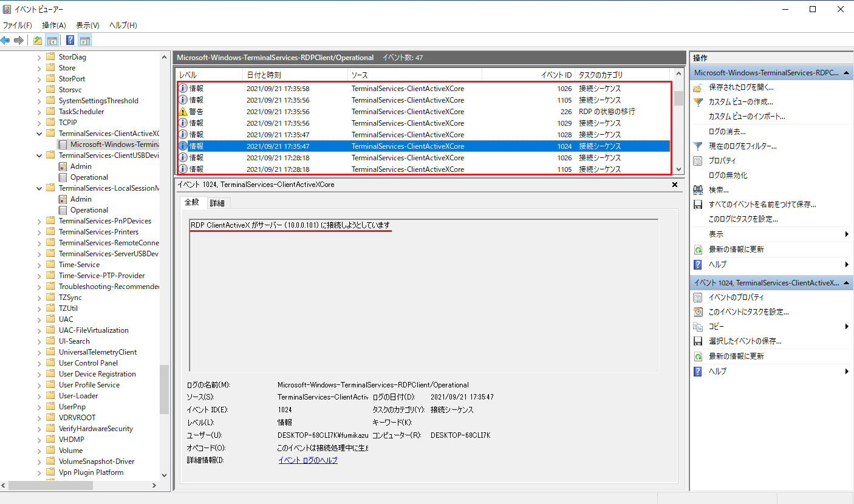Select Operational log under TerminalServices-ClientUSBDevices
854x504 pixels.
point(89,177)
